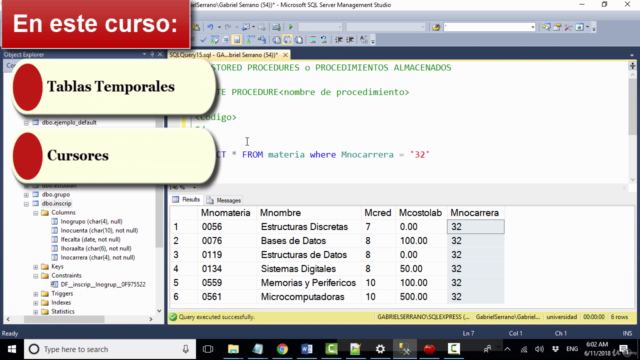640x360 pixels.
Task: Click the Mnomateria column header
Action: 226,213
